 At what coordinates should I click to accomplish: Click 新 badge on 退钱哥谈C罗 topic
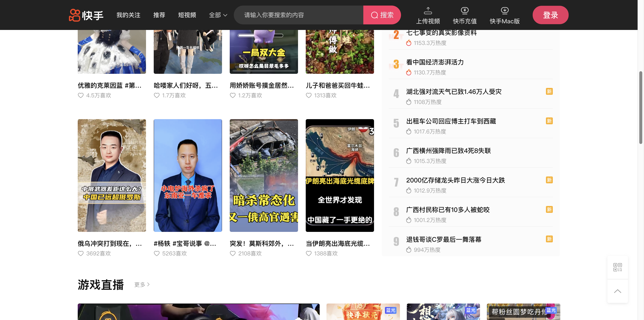(549, 239)
